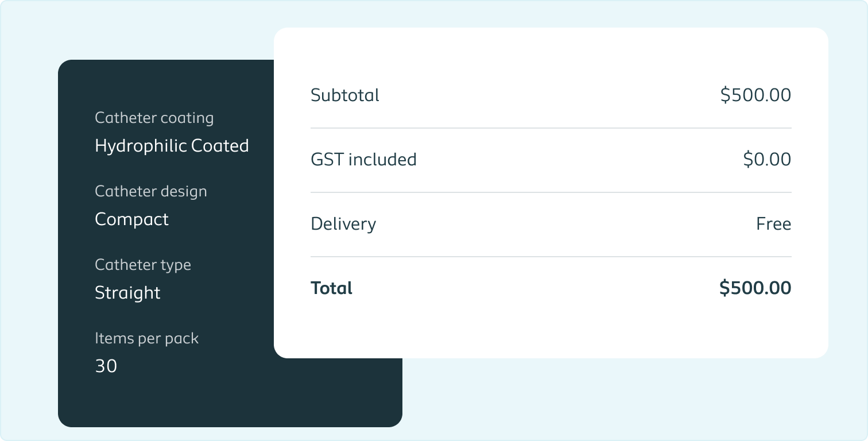
Task: Click the Delivery label
Action: (343, 224)
